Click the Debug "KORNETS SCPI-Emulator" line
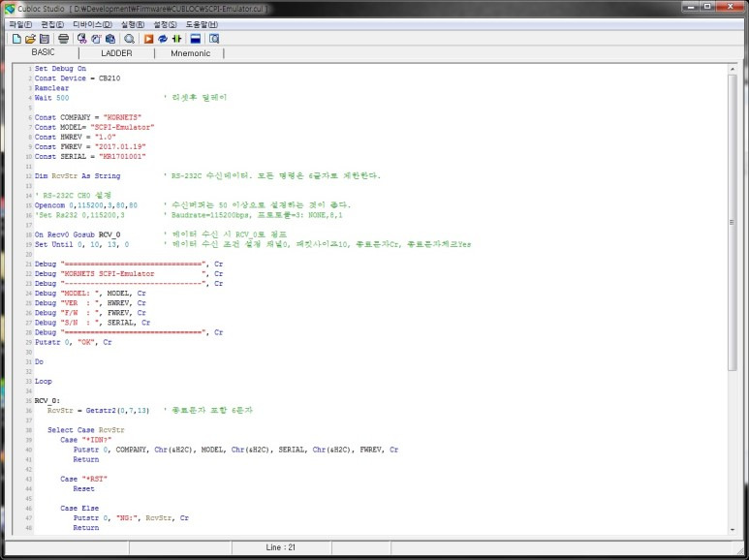 (x=129, y=274)
